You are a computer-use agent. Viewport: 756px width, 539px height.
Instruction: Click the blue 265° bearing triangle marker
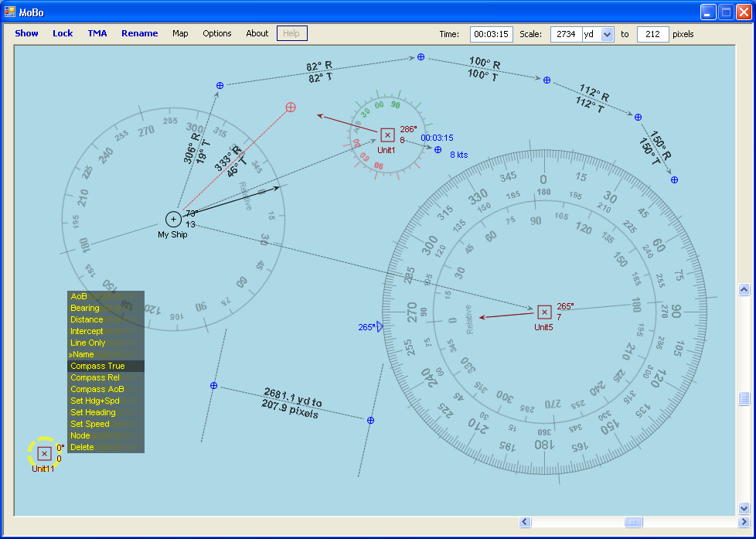380,327
